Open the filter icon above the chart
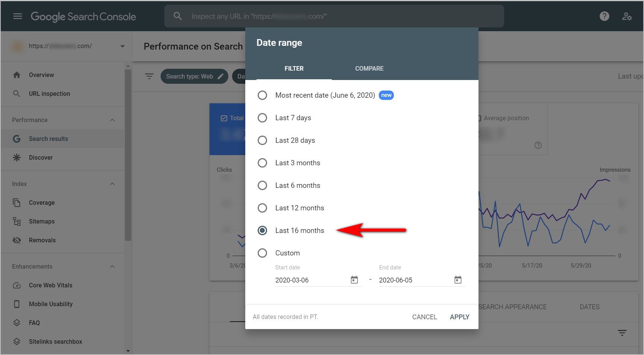The width and height of the screenshot is (644, 355). (149, 76)
